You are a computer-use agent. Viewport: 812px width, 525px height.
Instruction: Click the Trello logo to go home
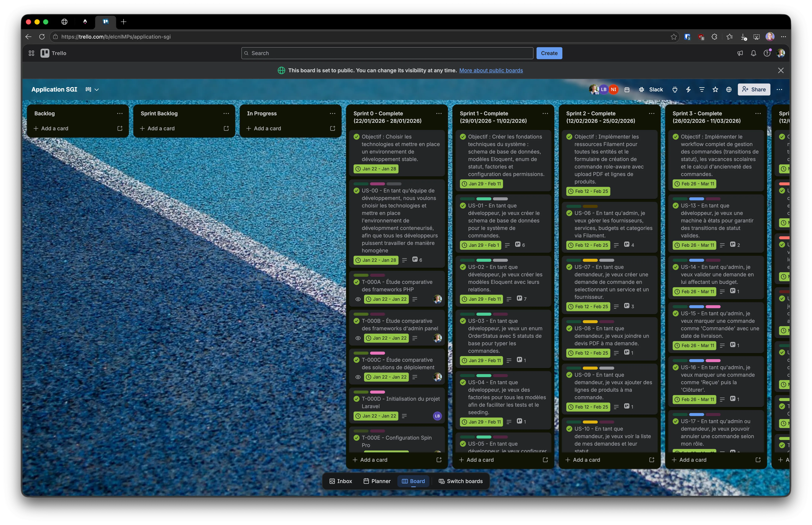[x=54, y=53]
